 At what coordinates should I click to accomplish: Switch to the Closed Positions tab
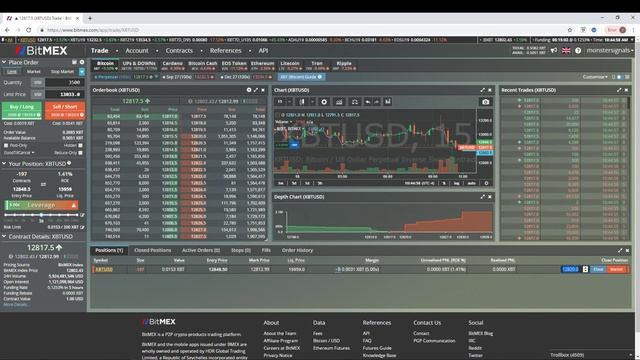[153, 250]
